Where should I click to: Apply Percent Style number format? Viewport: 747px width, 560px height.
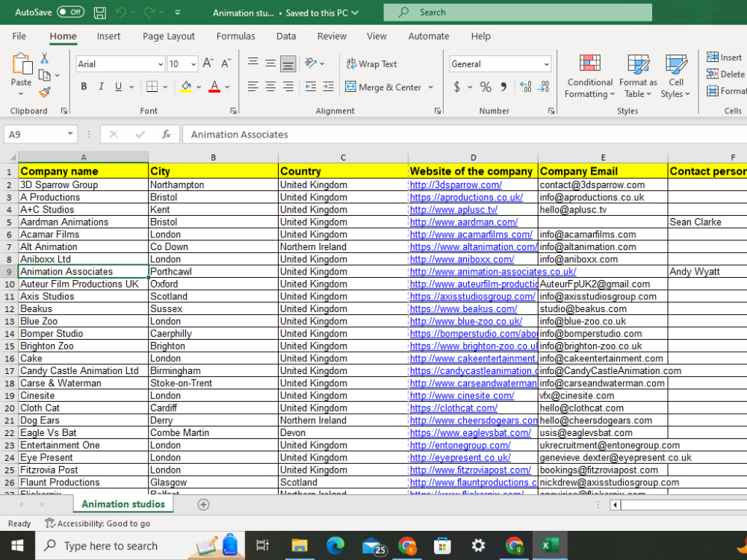point(486,87)
